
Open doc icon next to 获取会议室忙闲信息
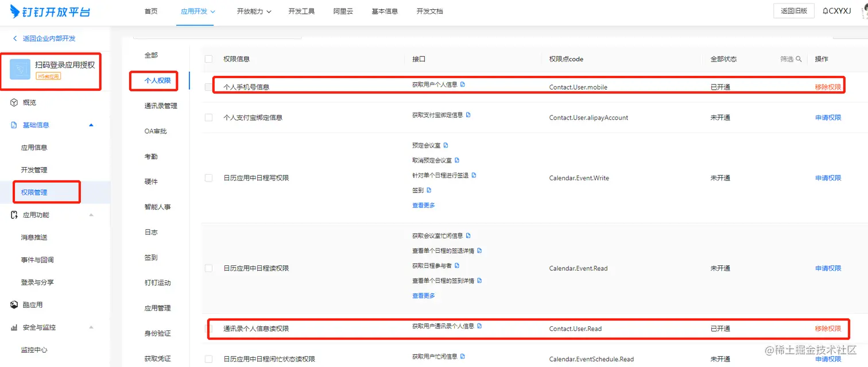coord(468,235)
